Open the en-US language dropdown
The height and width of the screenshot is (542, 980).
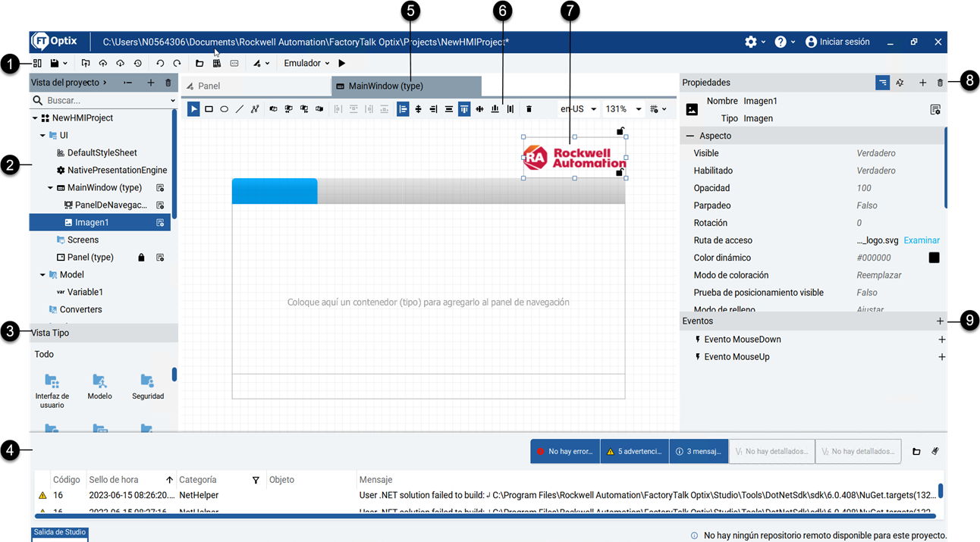578,109
